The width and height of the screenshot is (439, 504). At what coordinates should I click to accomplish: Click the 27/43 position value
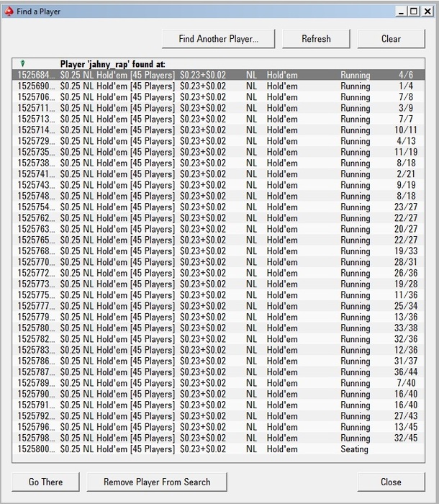pyautogui.click(x=406, y=415)
